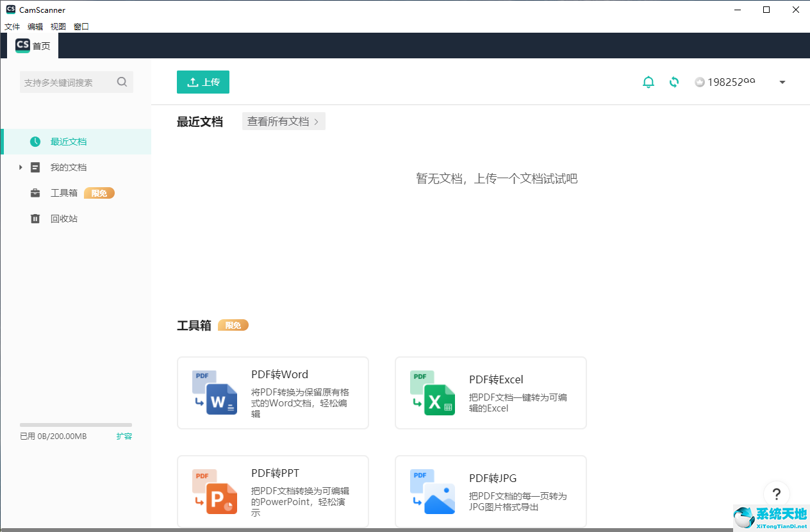Viewport: 810px width, 532px height.
Task: Open the 编辑 menu
Action: click(35, 27)
